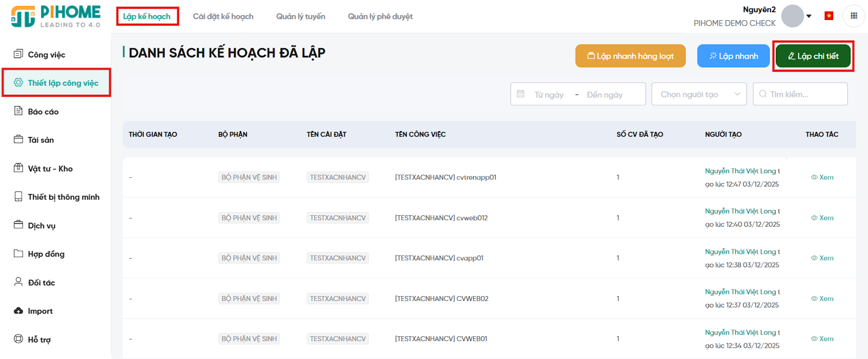Click the Import cloud icon
The image size is (868, 359).
tap(18, 311)
